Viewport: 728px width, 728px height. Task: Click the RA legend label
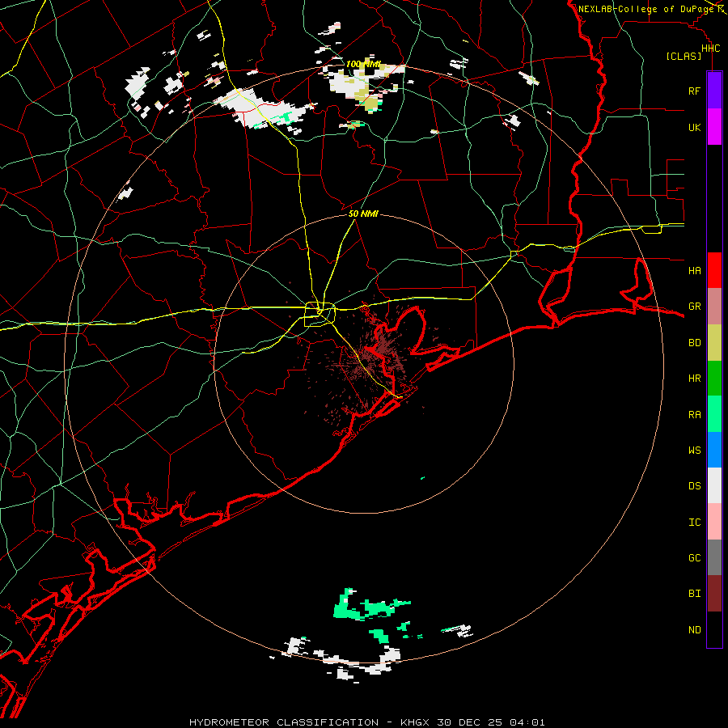click(x=694, y=415)
